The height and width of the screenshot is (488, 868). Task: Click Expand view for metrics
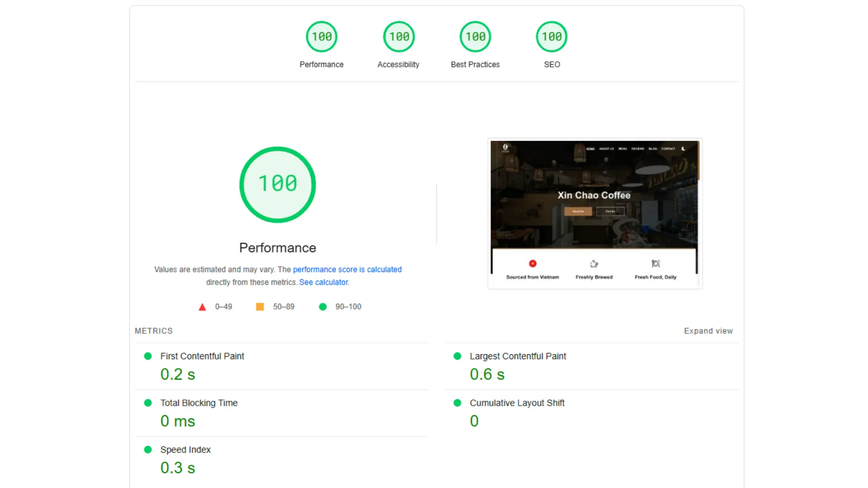[x=708, y=331]
